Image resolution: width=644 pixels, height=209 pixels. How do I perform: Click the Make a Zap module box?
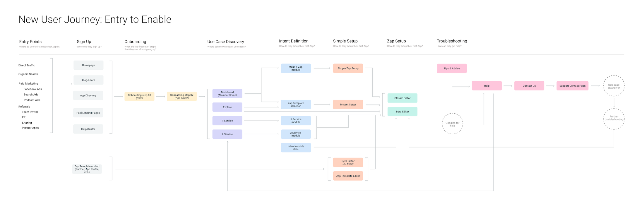(x=296, y=68)
